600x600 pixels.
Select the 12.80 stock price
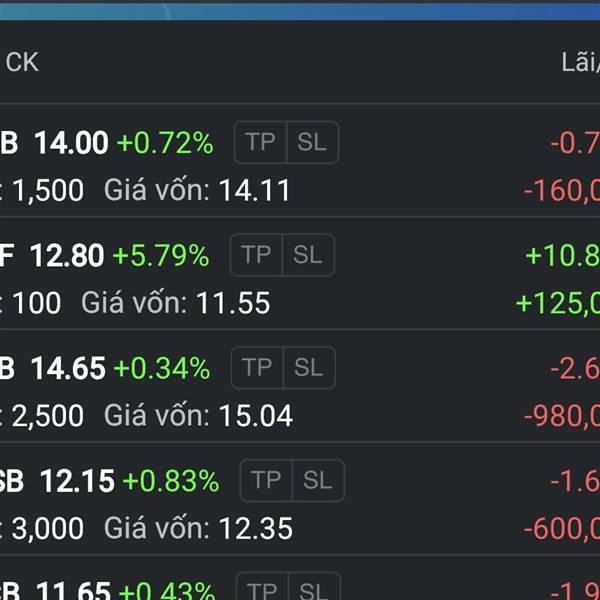67,257
